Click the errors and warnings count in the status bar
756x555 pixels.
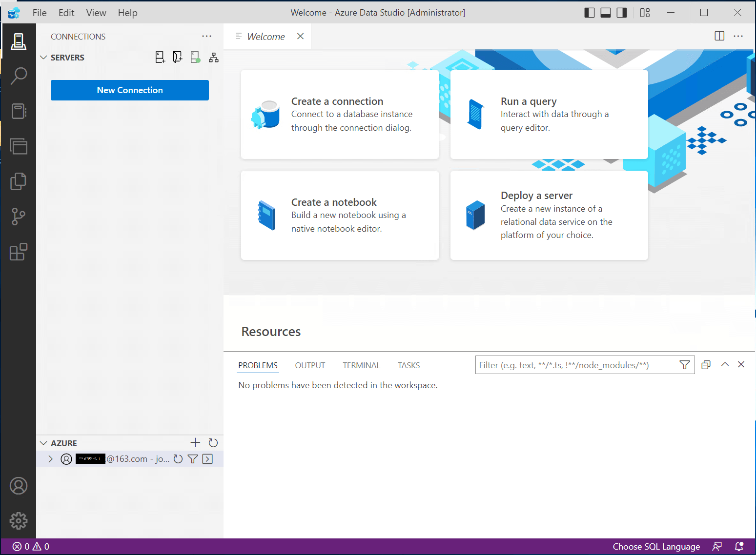coord(31,547)
